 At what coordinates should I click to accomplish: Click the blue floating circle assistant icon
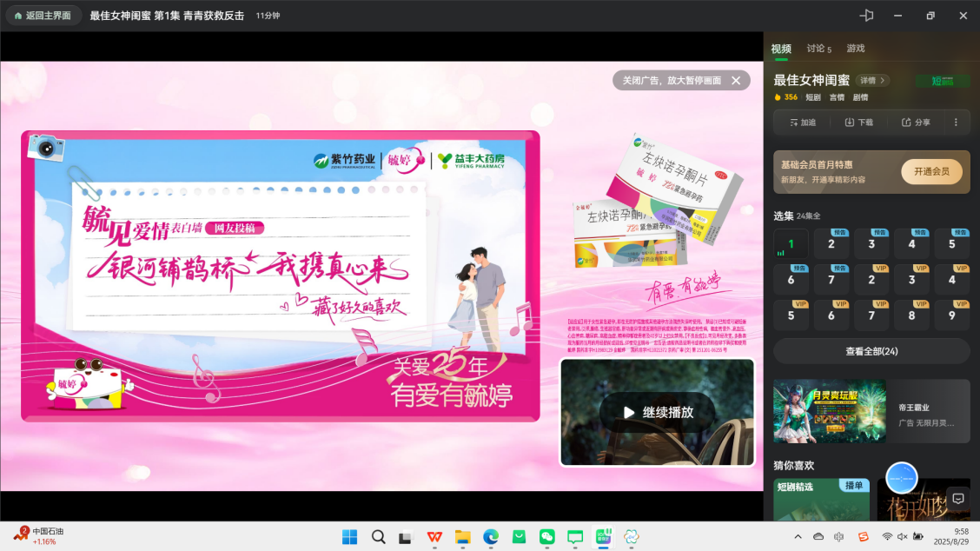tap(902, 478)
